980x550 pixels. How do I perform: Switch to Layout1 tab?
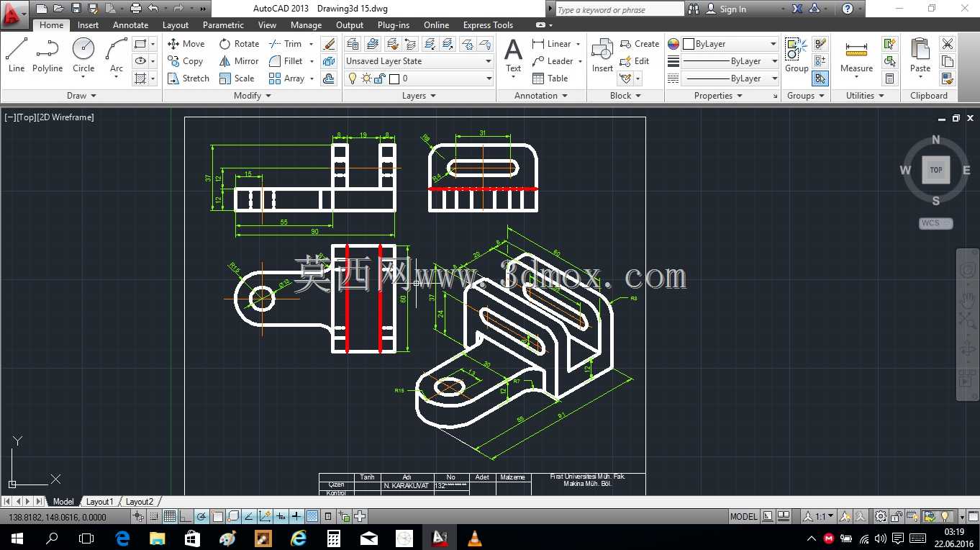100,502
